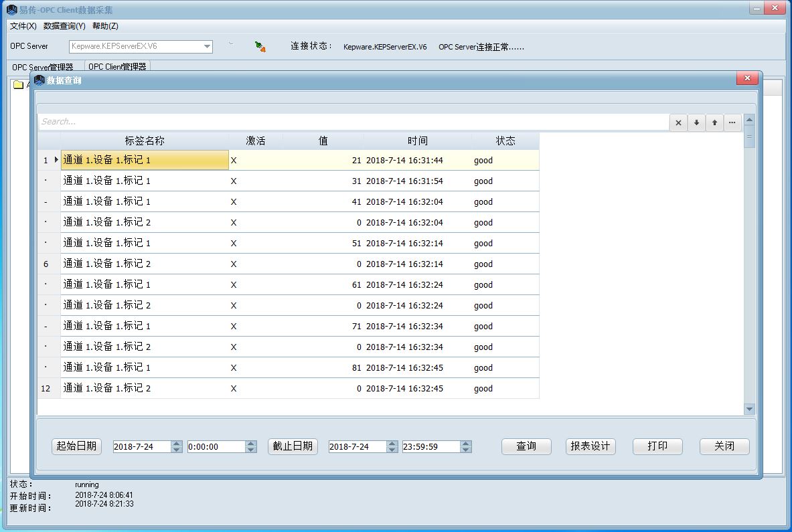Switch to the OPC Client管理器 tab
This screenshot has height=532, width=792.
(x=117, y=67)
